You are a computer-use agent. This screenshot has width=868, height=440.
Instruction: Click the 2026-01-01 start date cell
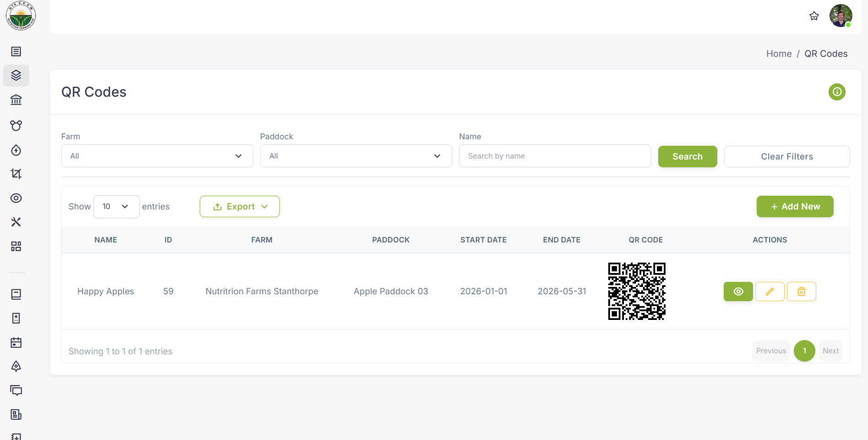pos(484,291)
